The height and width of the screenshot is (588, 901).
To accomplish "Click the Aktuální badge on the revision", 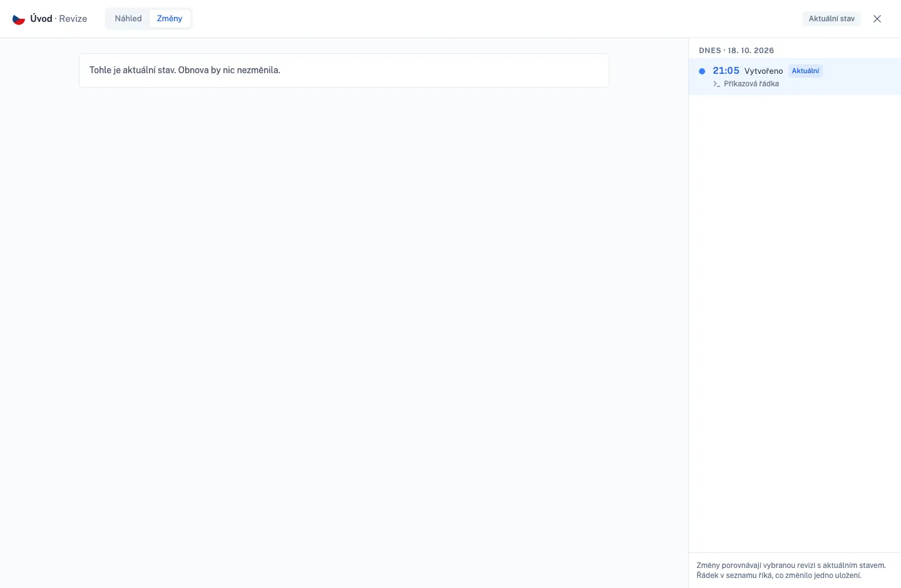I will click(805, 71).
